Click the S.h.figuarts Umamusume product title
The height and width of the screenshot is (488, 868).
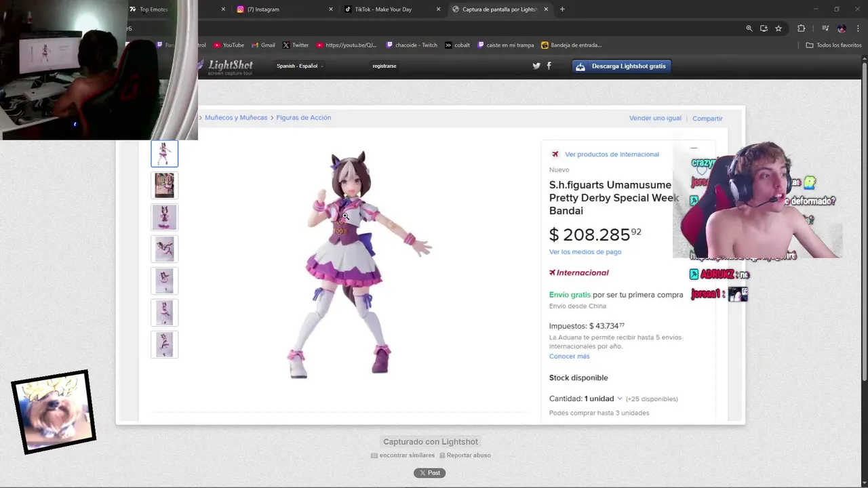coord(614,197)
